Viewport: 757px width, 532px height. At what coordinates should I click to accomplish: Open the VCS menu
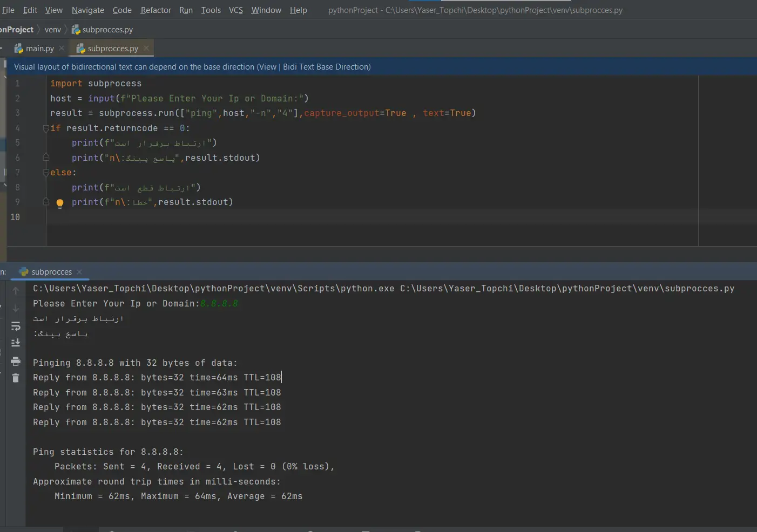point(236,10)
